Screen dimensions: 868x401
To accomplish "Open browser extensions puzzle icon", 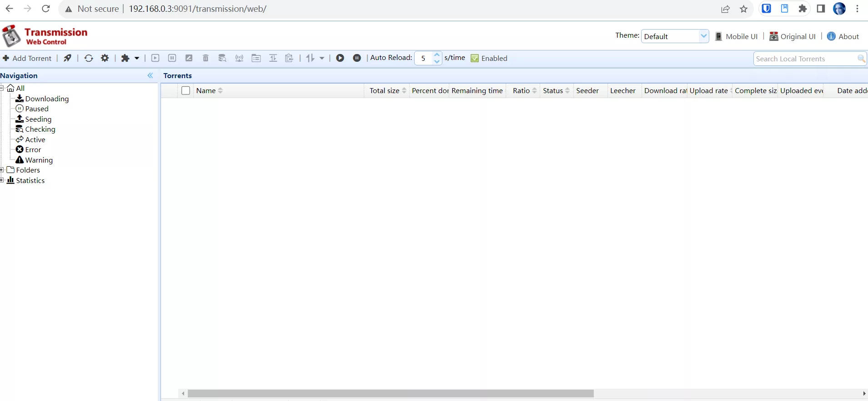I will (x=803, y=9).
